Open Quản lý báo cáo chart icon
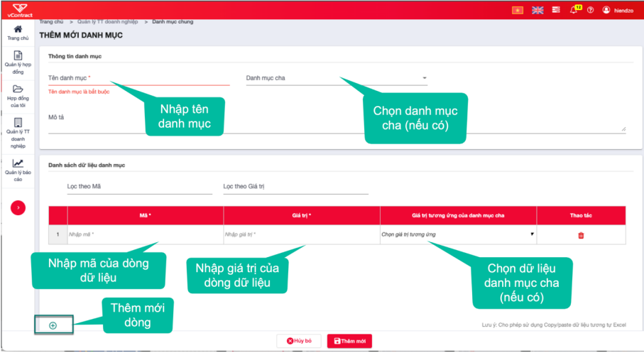 pyautogui.click(x=18, y=163)
